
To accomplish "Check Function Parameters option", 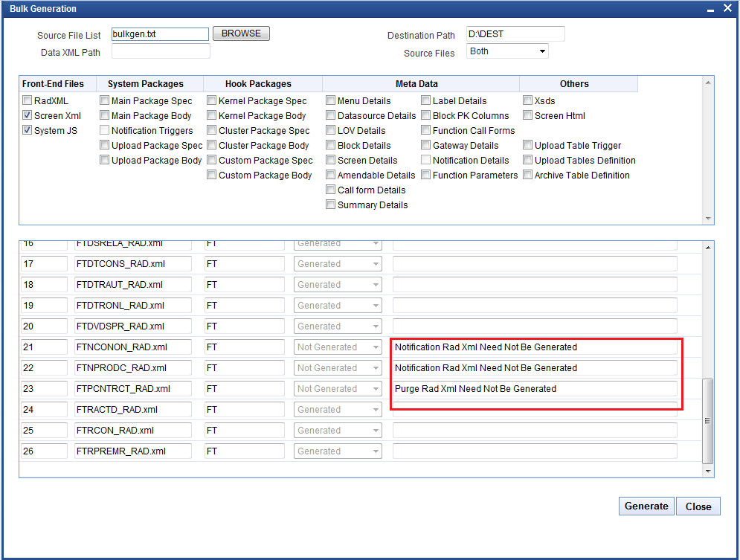I will (426, 175).
